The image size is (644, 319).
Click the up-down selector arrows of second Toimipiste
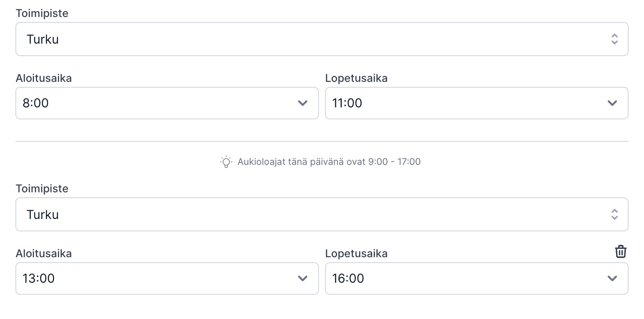click(614, 214)
